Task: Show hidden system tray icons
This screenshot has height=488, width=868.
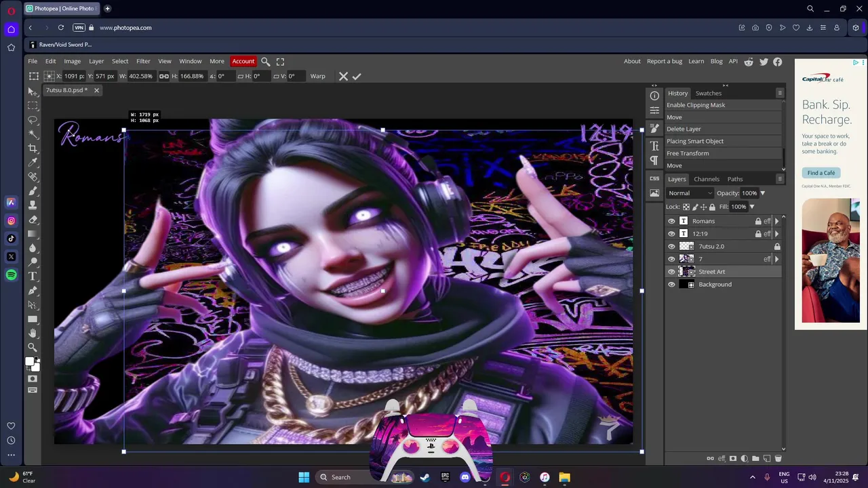Action: 752,477
